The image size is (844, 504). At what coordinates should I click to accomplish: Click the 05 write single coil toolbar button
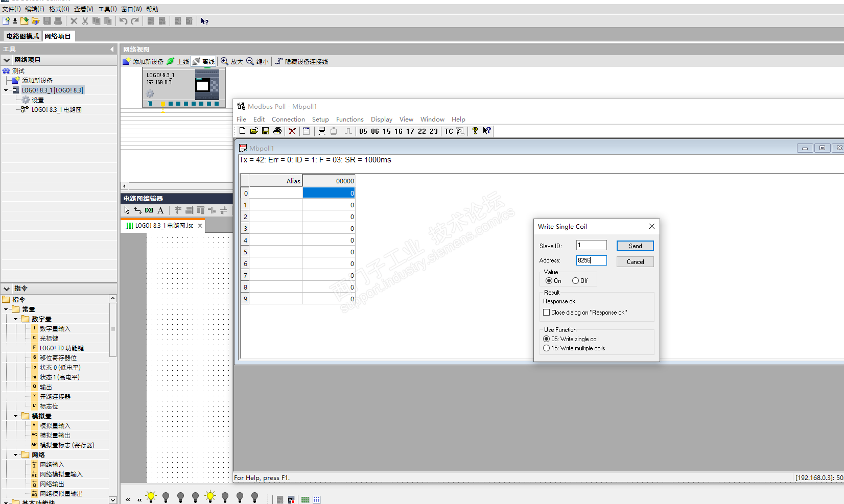(x=363, y=131)
